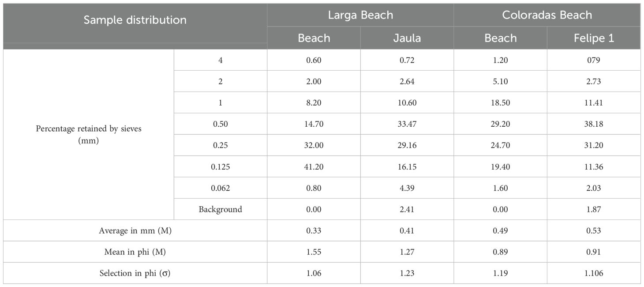Select the Coloradas Beach column header
Screen dimensions: 644x287
(x=547, y=15)
